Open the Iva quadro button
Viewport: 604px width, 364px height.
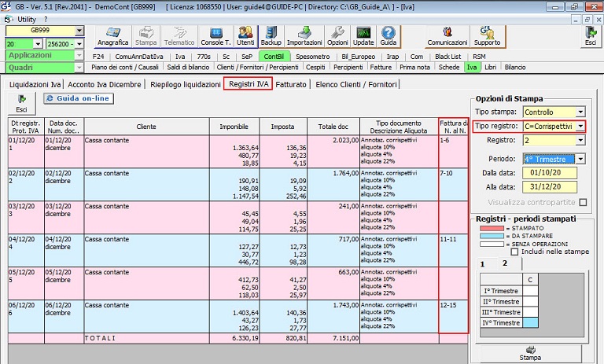[472, 68]
